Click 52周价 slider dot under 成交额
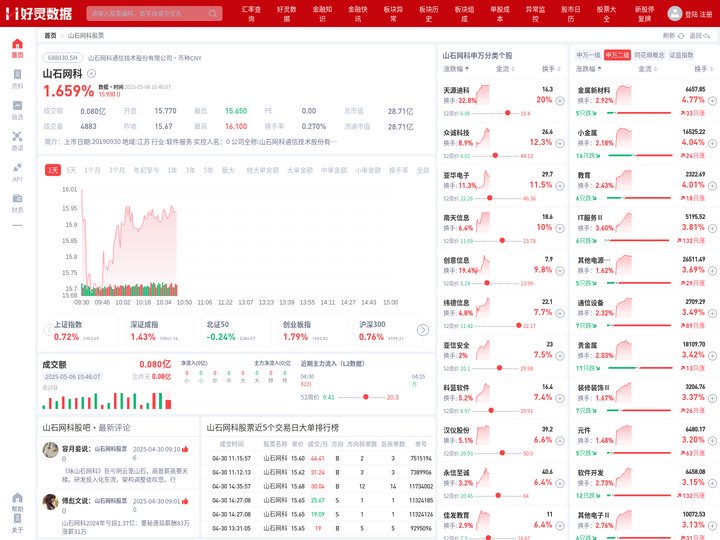The image size is (720, 540). pos(366,397)
